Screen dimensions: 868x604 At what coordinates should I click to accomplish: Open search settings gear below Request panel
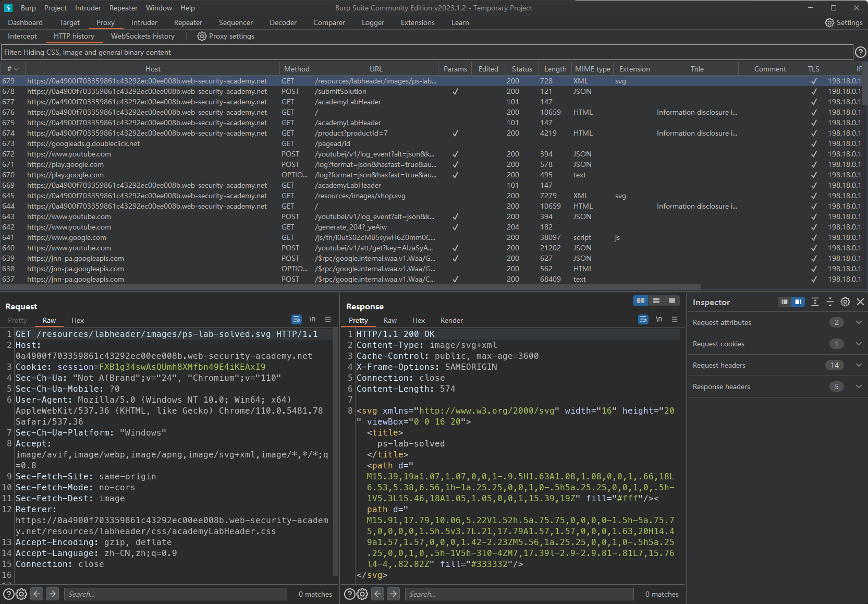tap(21, 594)
